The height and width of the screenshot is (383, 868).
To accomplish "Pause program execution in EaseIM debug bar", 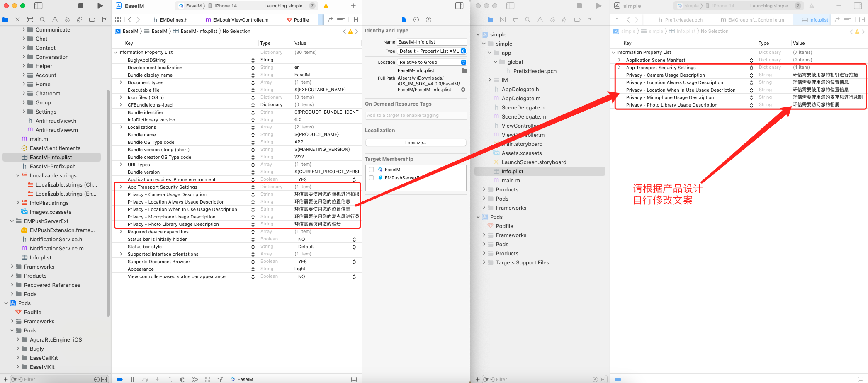I will (x=132, y=379).
